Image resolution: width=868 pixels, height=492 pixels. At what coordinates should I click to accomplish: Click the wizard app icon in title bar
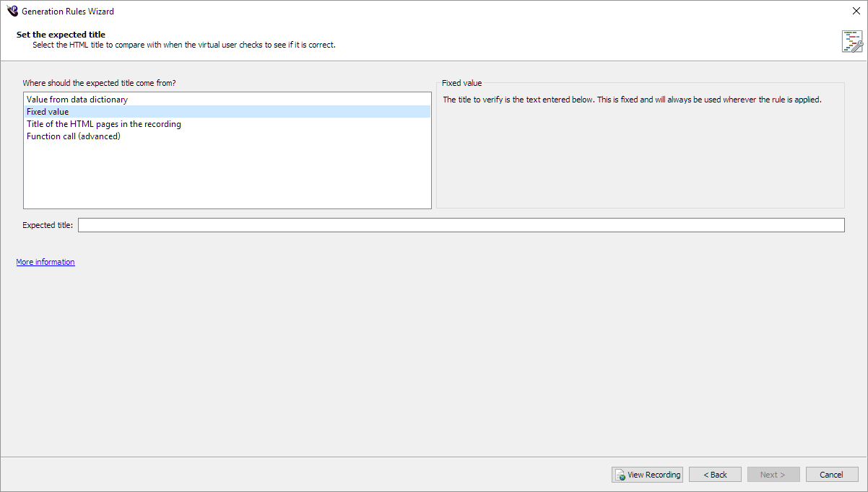[12, 11]
